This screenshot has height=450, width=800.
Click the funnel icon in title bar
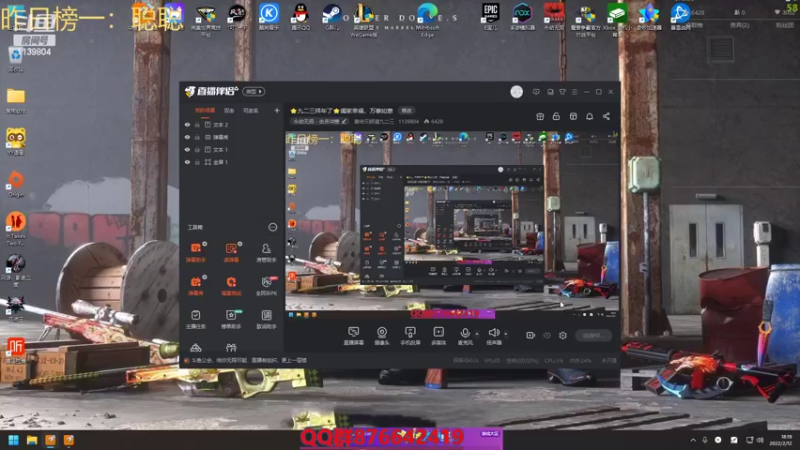click(x=562, y=92)
